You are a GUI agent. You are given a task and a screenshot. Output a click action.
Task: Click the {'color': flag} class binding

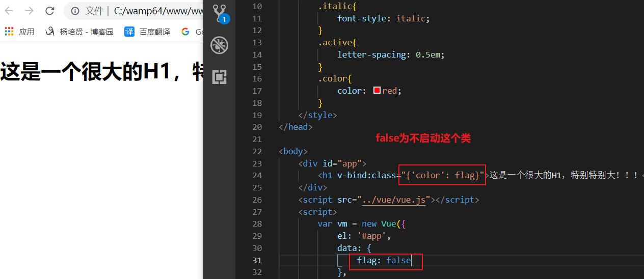(x=442, y=176)
